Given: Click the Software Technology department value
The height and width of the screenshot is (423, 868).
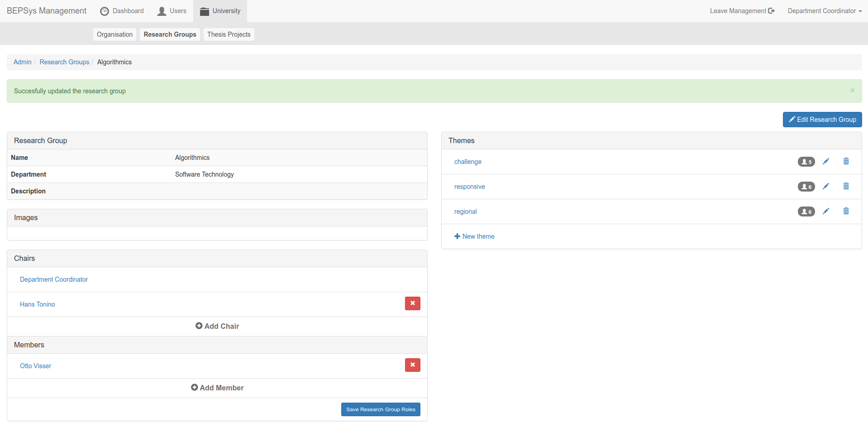Looking at the screenshot, I should click(x=205, y=174).
